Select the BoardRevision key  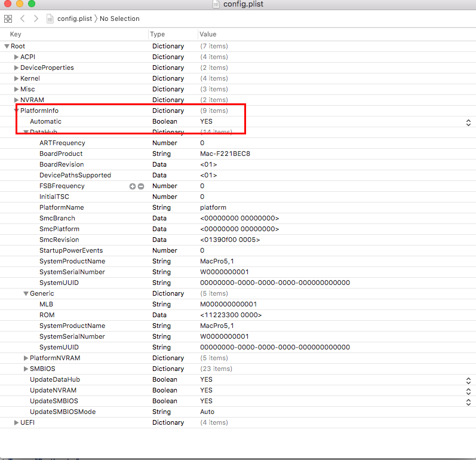coord(62,164)
